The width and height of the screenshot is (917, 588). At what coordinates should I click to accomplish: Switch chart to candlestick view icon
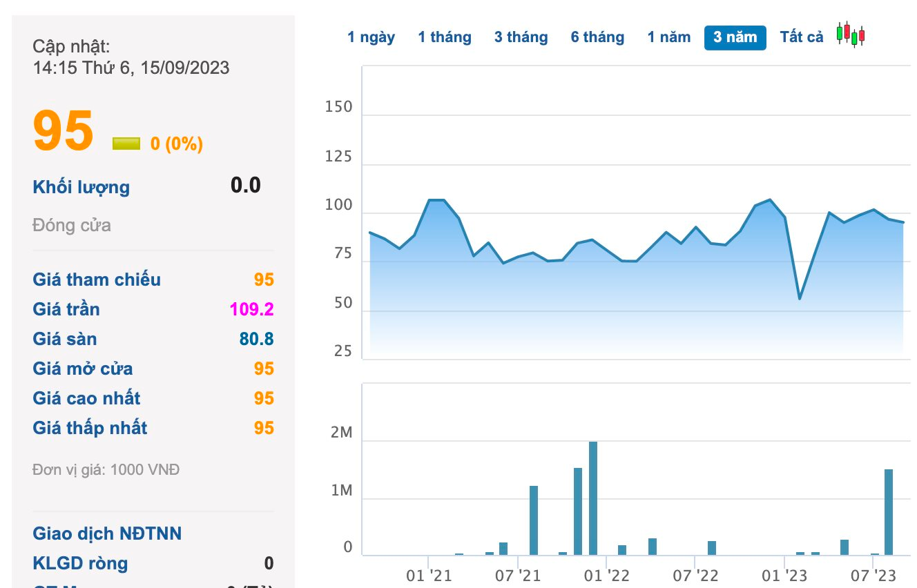[851, 35]
